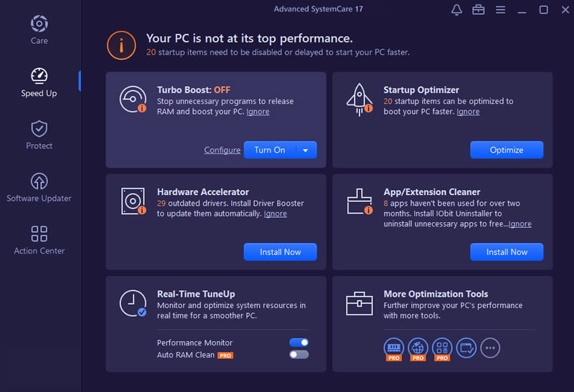The height and width of the screenshot is (392, 574).
Task: Open the PRO internet globe tool icon
Action: tap(418, 348)
